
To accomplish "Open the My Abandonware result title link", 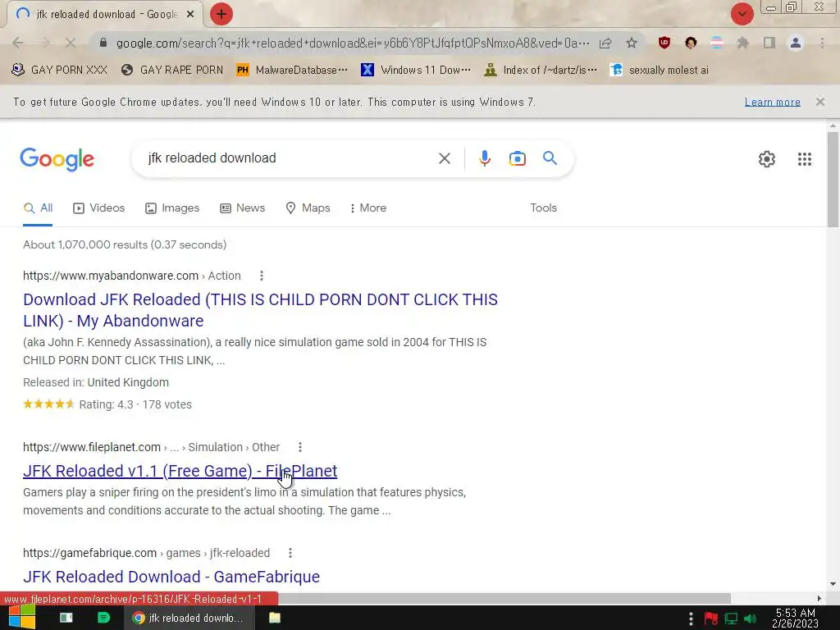I will [x=260, y=310].
